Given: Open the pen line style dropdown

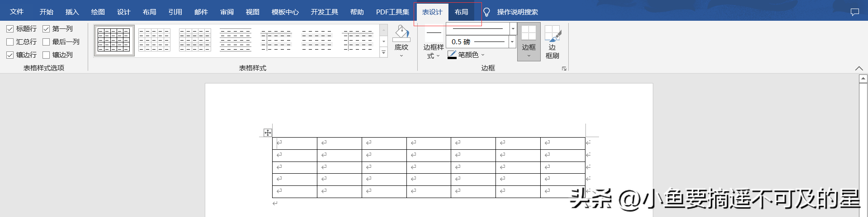Looking at the screenshot, I should pyautogui.click(x=513, y=29).
